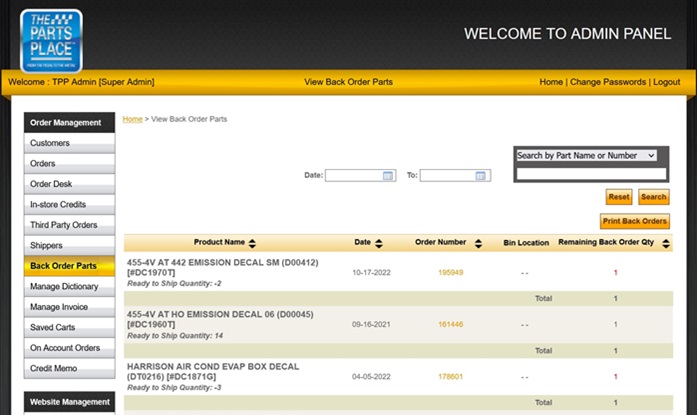Sort by Date column arrows
Image resolution: width=697 pixels, height=415 pixels.
coord(378,243)
